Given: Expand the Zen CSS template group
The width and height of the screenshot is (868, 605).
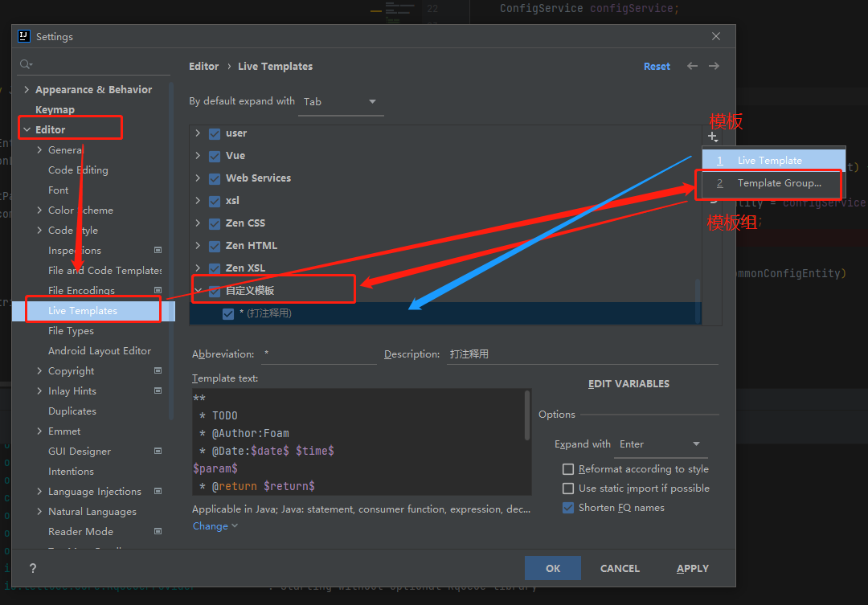Looking at the screenshot, I should tap(198, 223).
